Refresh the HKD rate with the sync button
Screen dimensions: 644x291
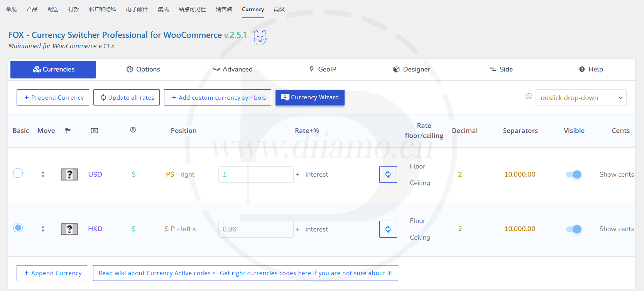click(x=388, y=229)
